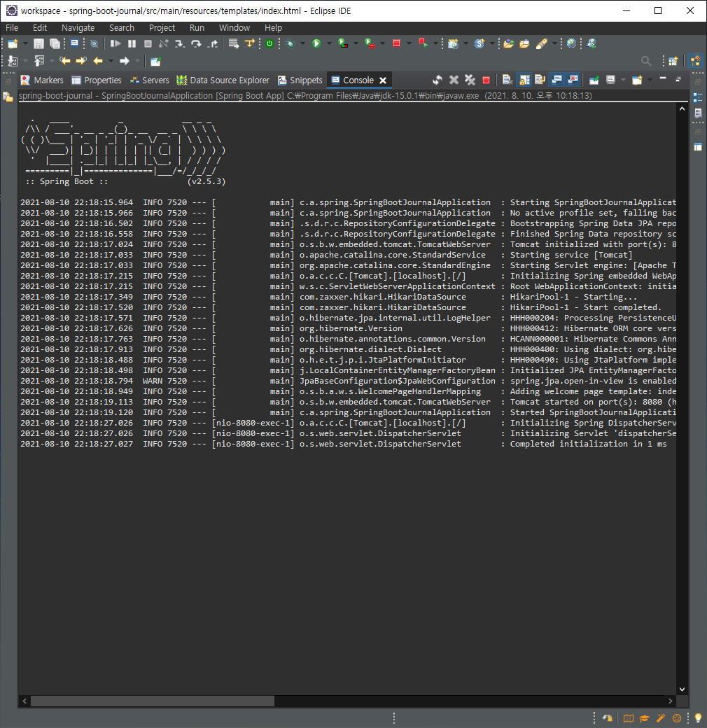Click the New wizard toolbar icon
707x728 pixels.
13,43
